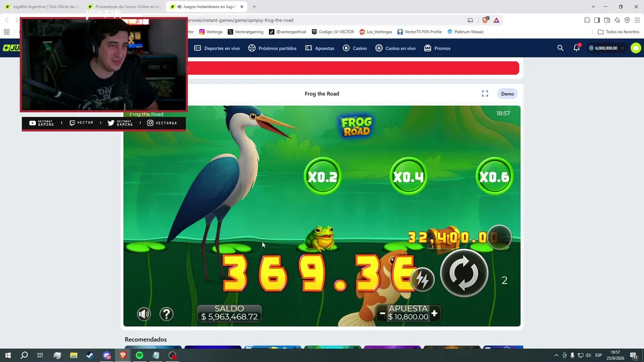Open Vectoratgaming X bookmark
Screen dimensions: 644x362
(x=246, y=32)
